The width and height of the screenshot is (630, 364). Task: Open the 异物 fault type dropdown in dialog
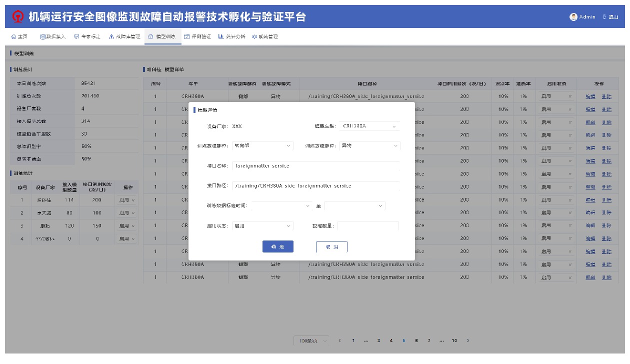coord(369,146)
